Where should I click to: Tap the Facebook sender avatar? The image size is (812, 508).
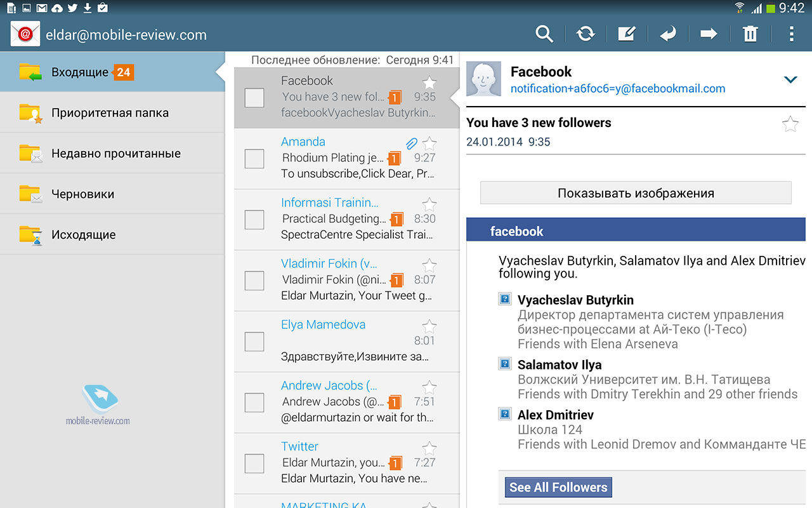pyautogui.click(x=483, y=79)
